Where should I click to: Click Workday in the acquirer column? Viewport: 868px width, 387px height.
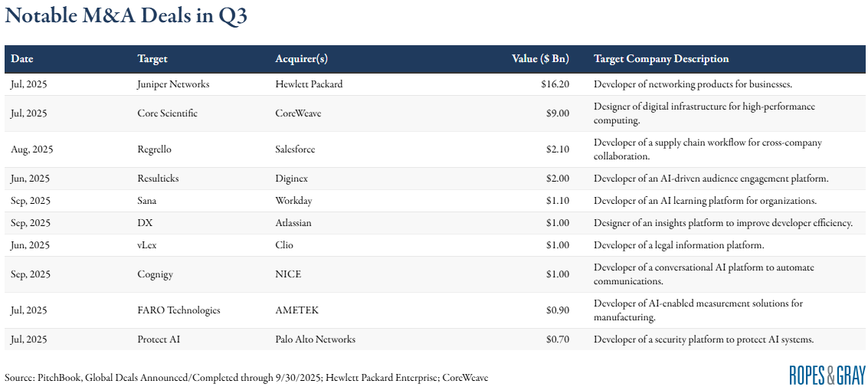pyautogui.click(x=293, y=201)
